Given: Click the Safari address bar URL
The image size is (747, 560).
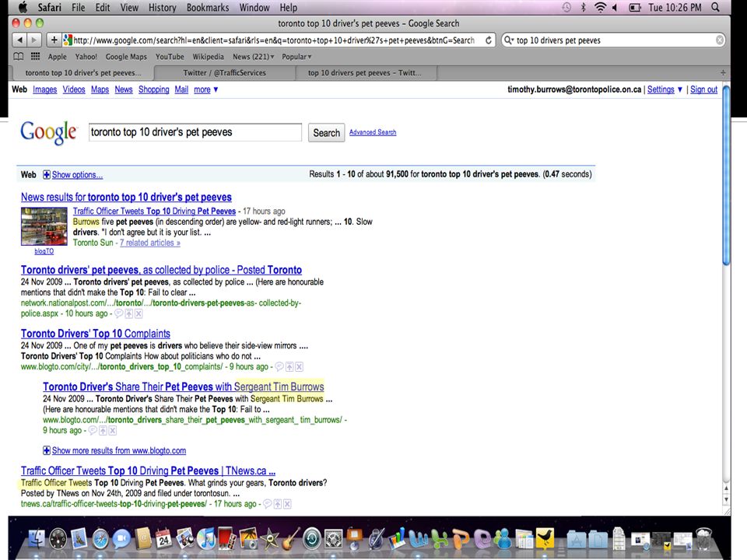Looking at the screenshot, I should click(273, 40).
